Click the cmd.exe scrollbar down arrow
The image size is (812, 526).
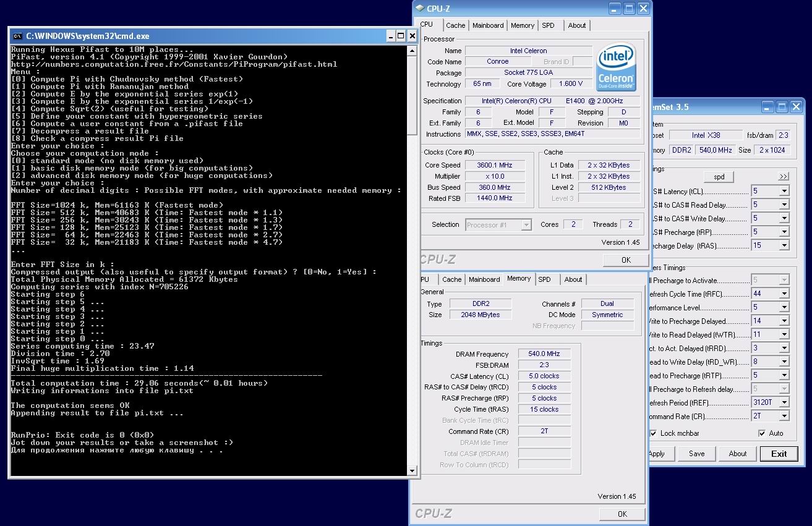coord(412,471)
